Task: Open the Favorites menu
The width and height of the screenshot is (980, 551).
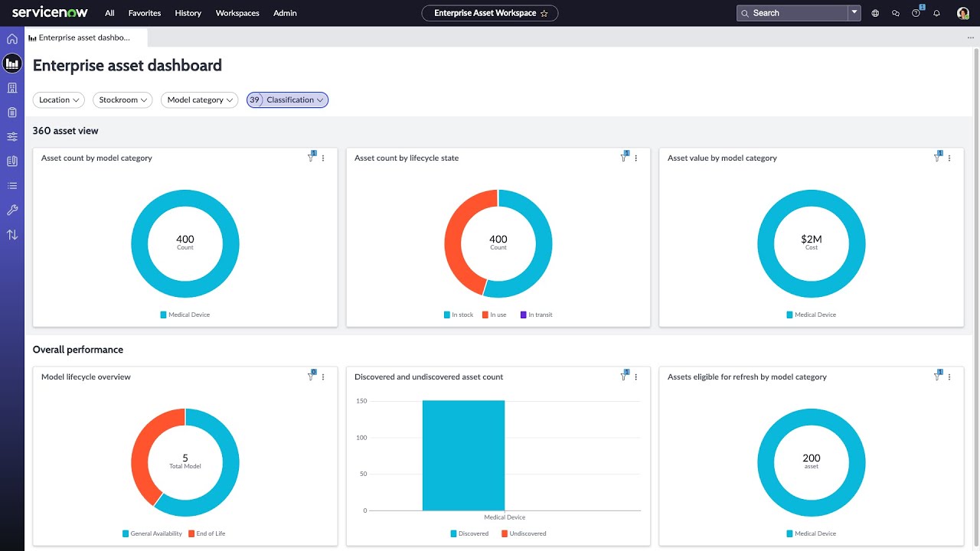Action: click(x=145, y=13)
